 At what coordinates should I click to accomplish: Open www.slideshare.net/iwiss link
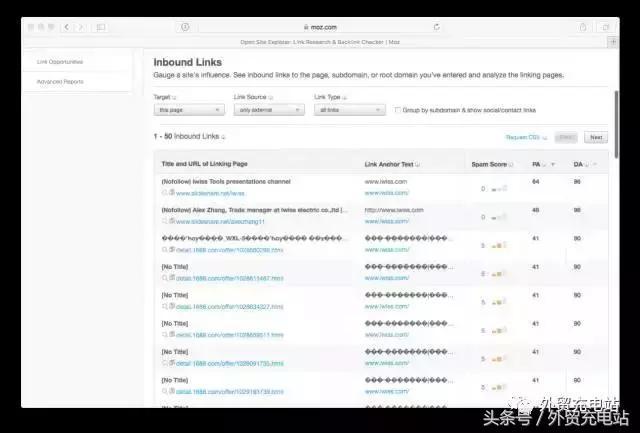coord(211,193)
